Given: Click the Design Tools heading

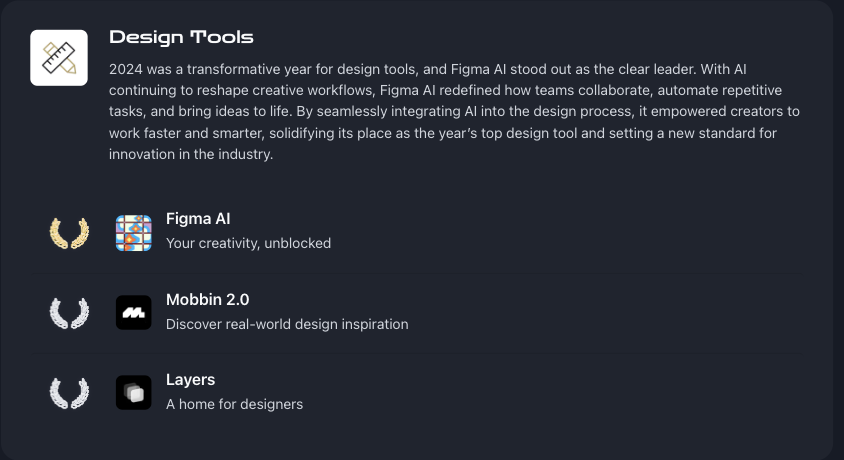Looking at the screenshot, I should pos(181,37).
